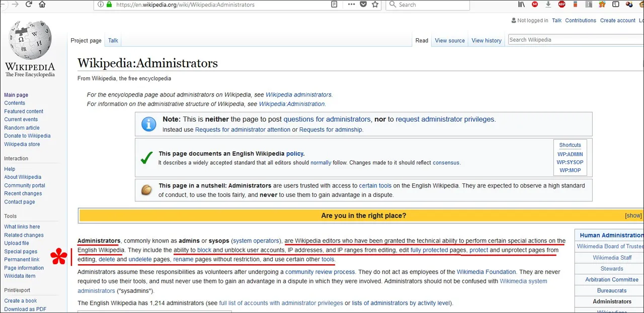Open the 'fully protected' link

[429, 250]
